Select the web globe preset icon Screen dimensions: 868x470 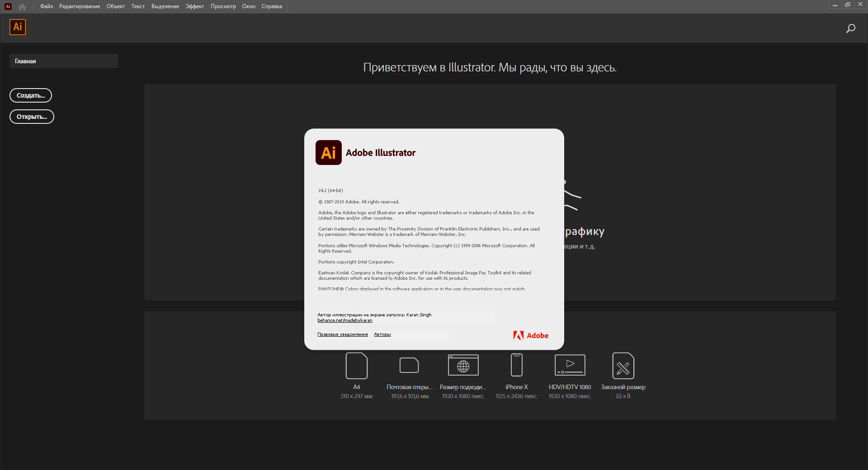point(463,365)
